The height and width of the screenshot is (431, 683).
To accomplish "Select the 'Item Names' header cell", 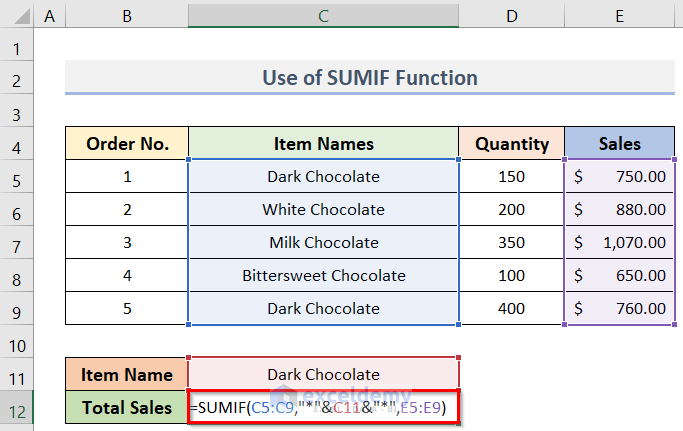I will [323, 143].
